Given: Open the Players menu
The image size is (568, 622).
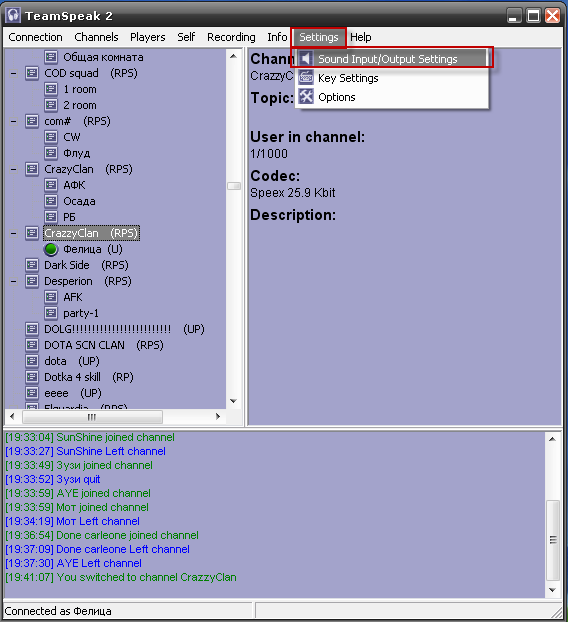Looking at the screenshot, I should [x=148, y=37].
